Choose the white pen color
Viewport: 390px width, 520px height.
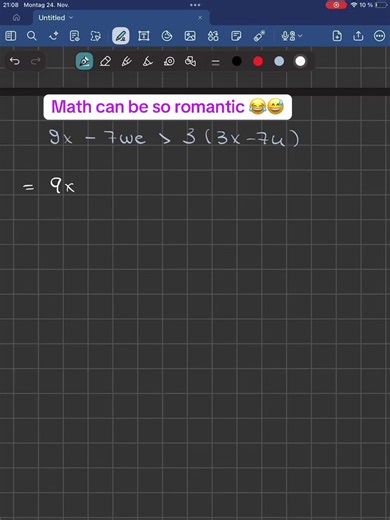[x=300, y=61]
